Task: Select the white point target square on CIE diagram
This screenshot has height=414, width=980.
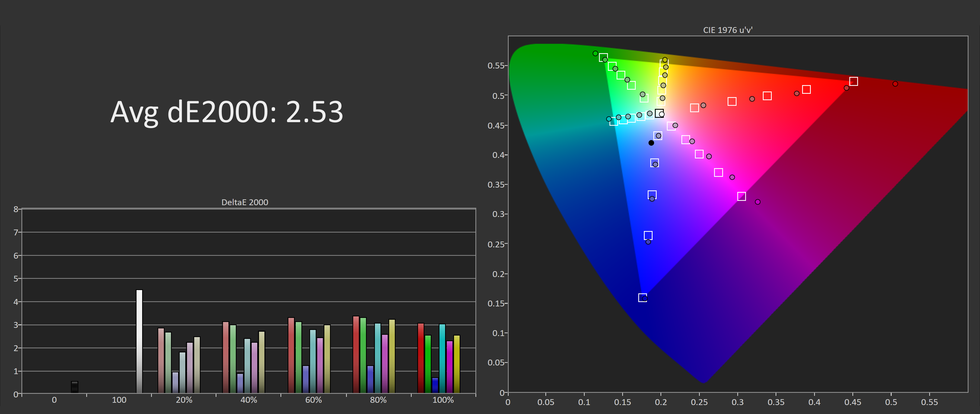Action: click(659, 113)
